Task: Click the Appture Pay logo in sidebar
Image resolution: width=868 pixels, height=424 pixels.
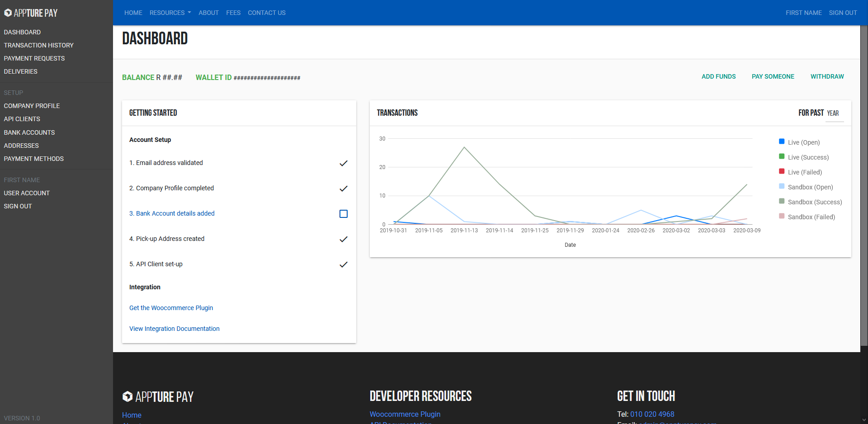Action: [x=31, y=13]
